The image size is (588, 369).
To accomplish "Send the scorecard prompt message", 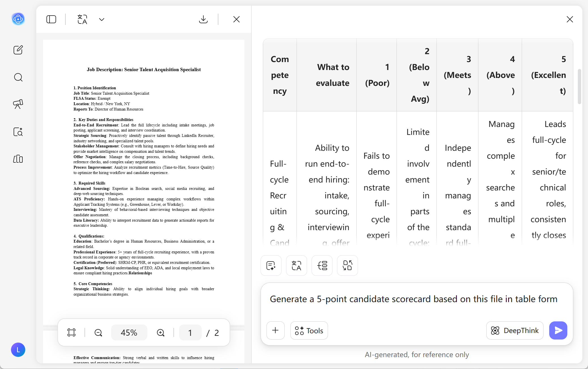I will click(558, 330).
